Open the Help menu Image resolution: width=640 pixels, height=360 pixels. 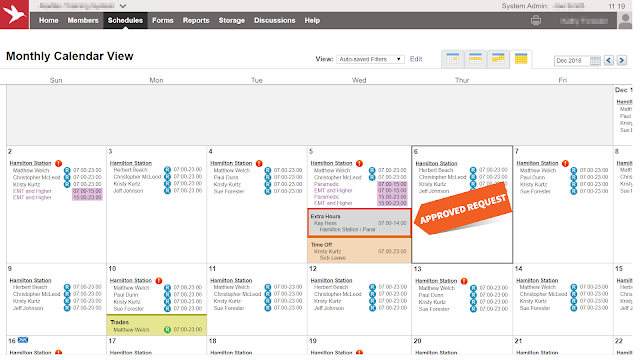pos(312,20)
